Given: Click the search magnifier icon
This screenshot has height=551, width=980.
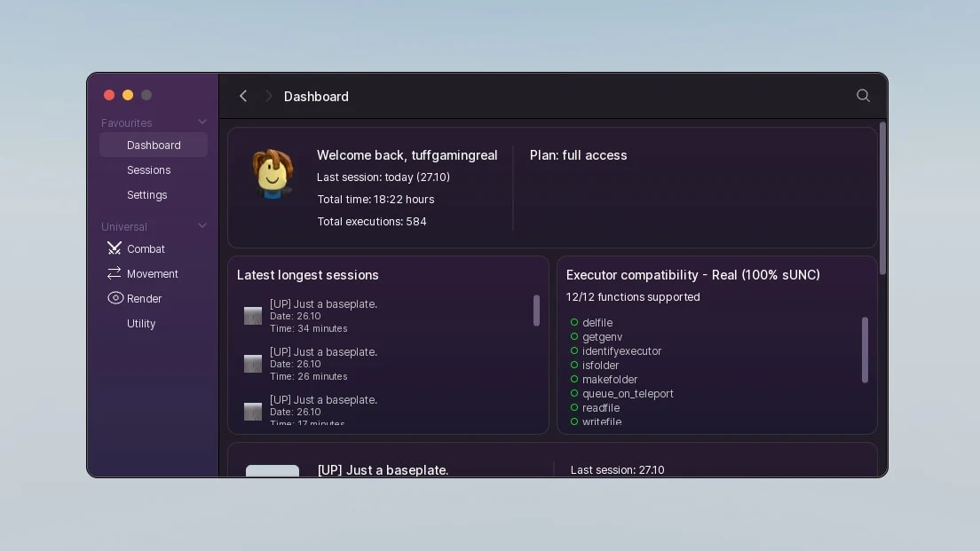Looking at the screenshot, I should [x=863, y=96].
